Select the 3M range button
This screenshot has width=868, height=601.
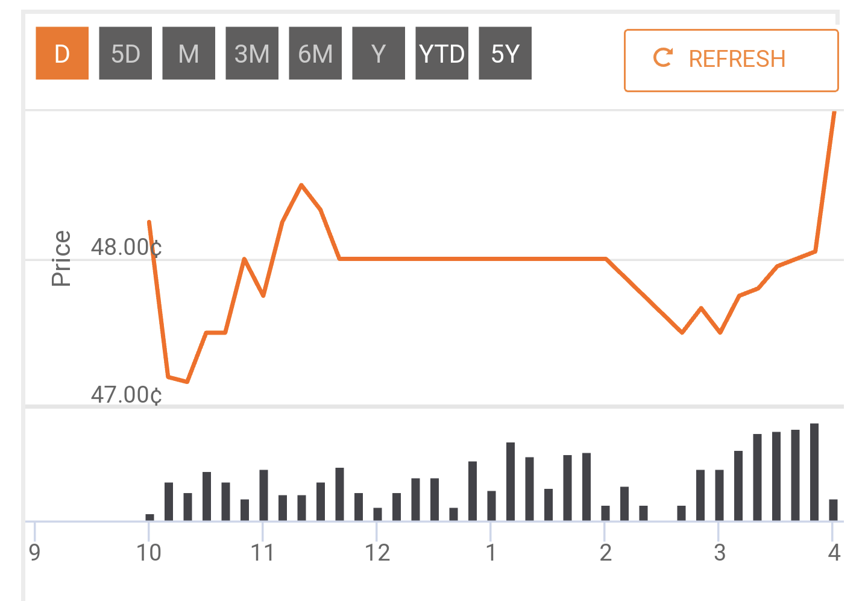[252, 53]
